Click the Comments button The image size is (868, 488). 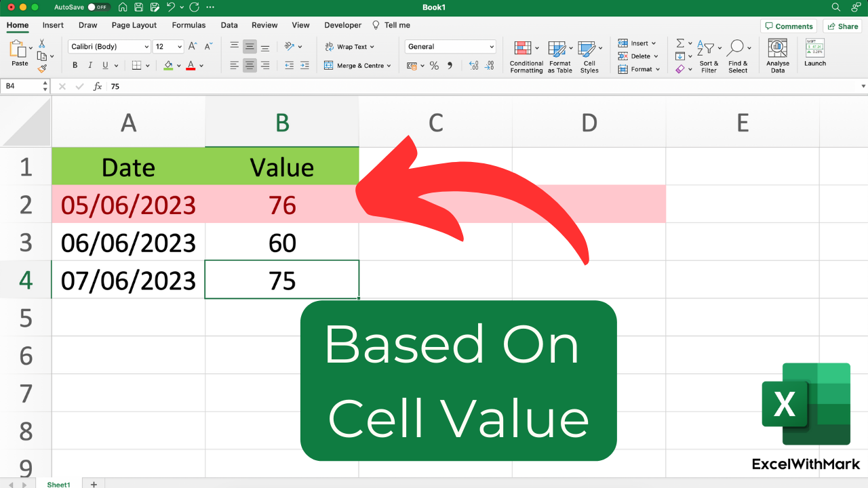(x=789, y=26)
